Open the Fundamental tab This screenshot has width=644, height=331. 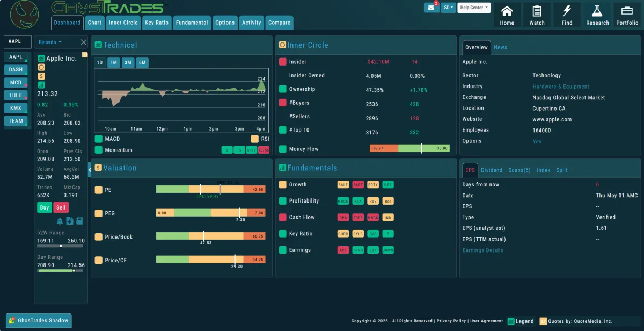point(192,23)
